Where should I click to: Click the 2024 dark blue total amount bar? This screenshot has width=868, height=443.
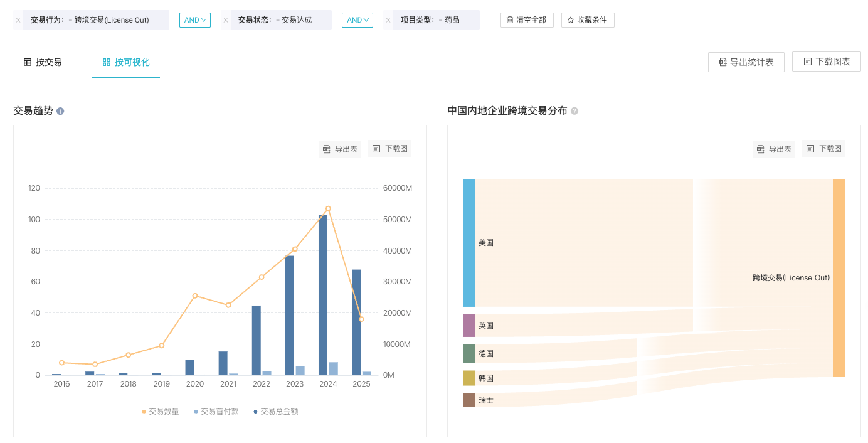(x=323, y=295)
